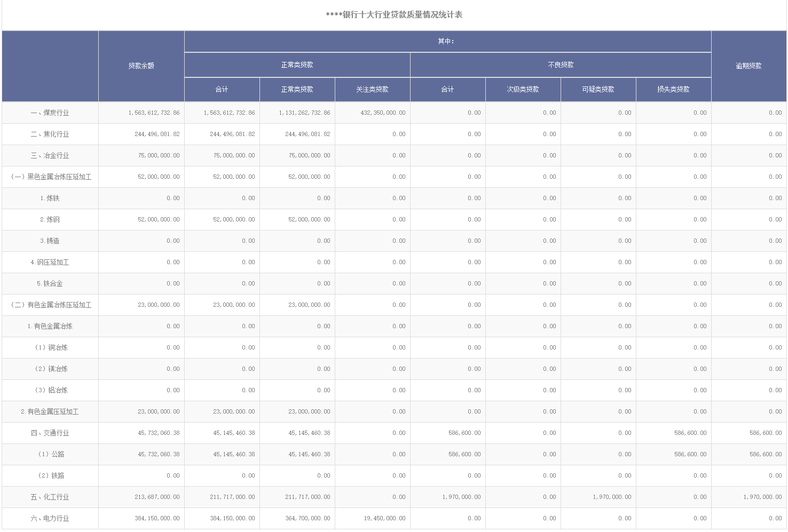Screen dimensions: 788x532
Task: Click row label 2.炼钢
Action: (50, 219)
